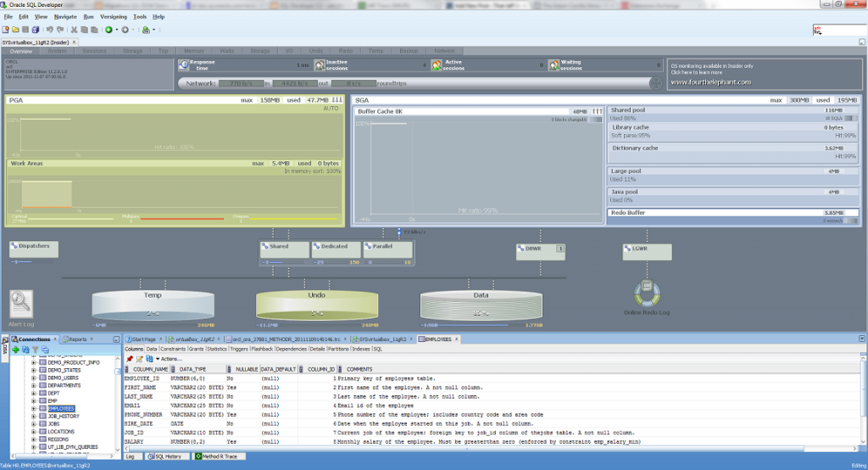868x470 pixels.
Task: Open the Alert Log icon
Action: [x=21, y=305]
